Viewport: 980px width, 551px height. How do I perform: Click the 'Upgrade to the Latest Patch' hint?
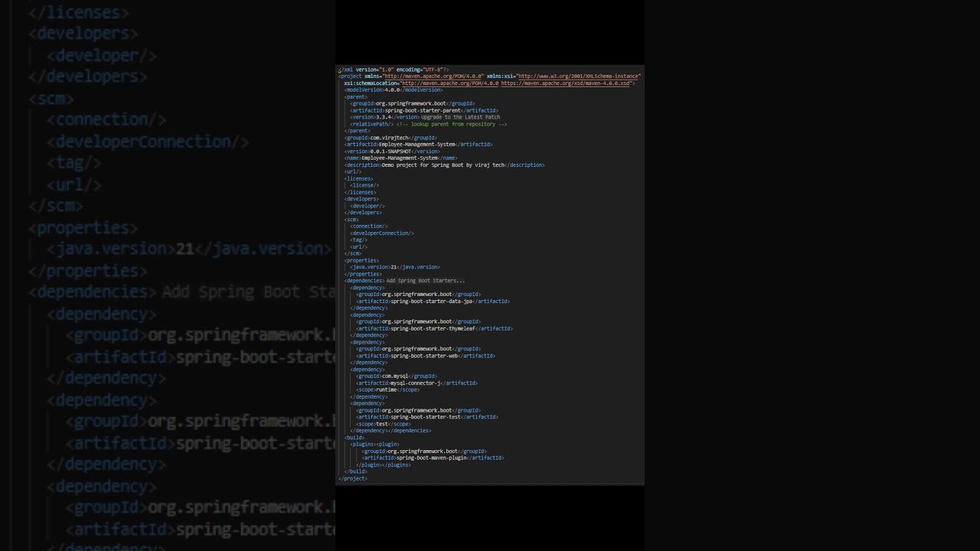point(460,118)
